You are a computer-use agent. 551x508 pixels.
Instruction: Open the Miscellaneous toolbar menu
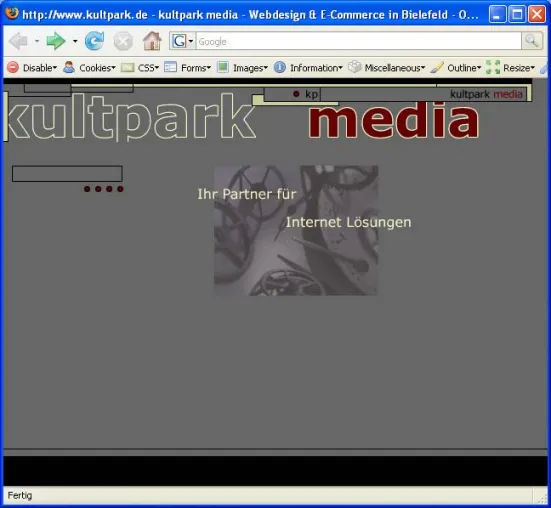[x=387, y=67]
